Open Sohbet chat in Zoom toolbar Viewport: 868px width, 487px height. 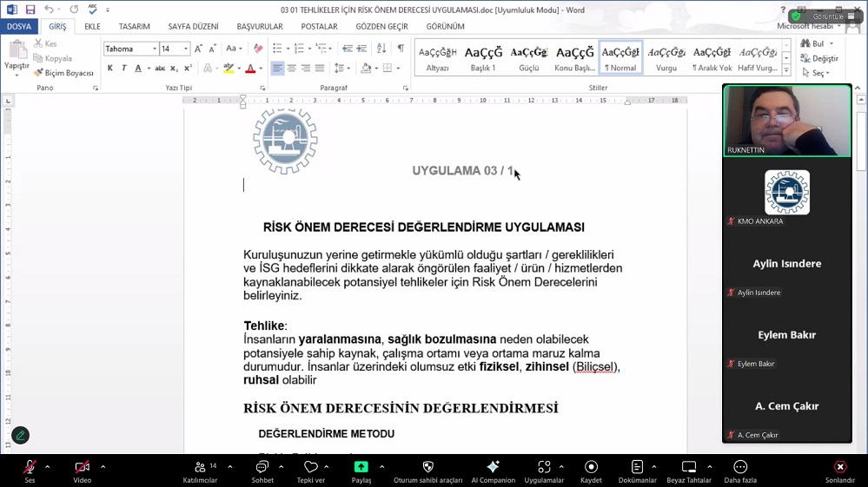[262, 471]
